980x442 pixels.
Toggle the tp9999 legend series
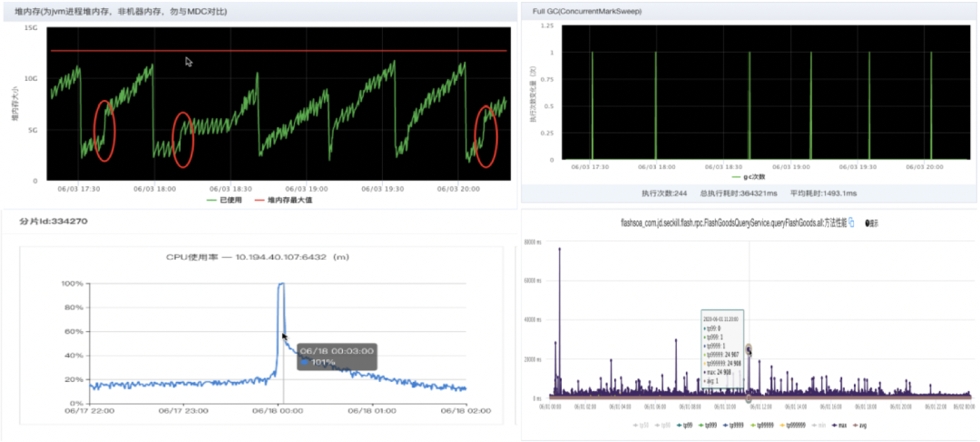733,425
